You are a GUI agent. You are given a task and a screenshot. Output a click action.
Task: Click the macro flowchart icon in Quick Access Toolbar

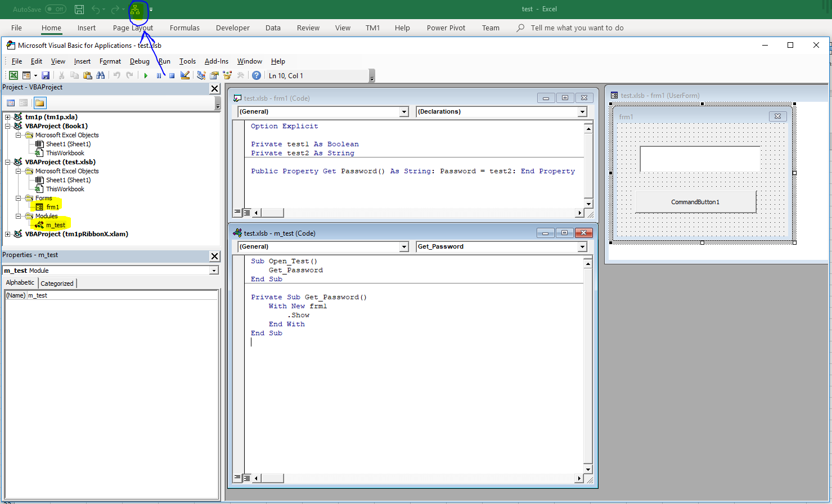(x=135, y=9)
